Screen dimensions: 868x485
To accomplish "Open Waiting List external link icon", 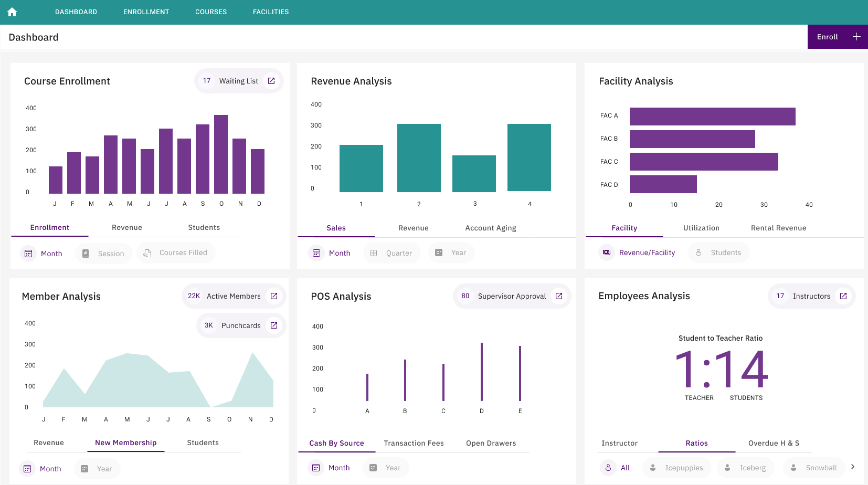I will [271, 81].
